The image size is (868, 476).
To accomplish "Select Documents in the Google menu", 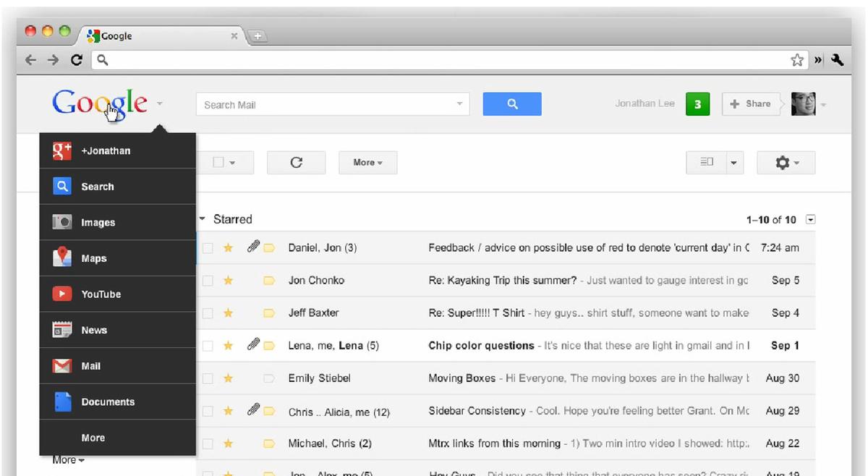I will [117, 401].
